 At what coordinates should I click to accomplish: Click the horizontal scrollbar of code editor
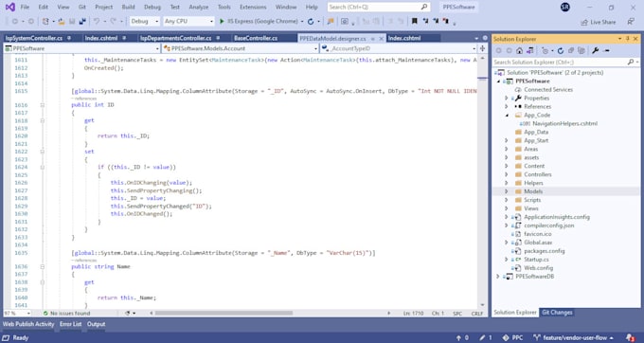pos(224,313)
